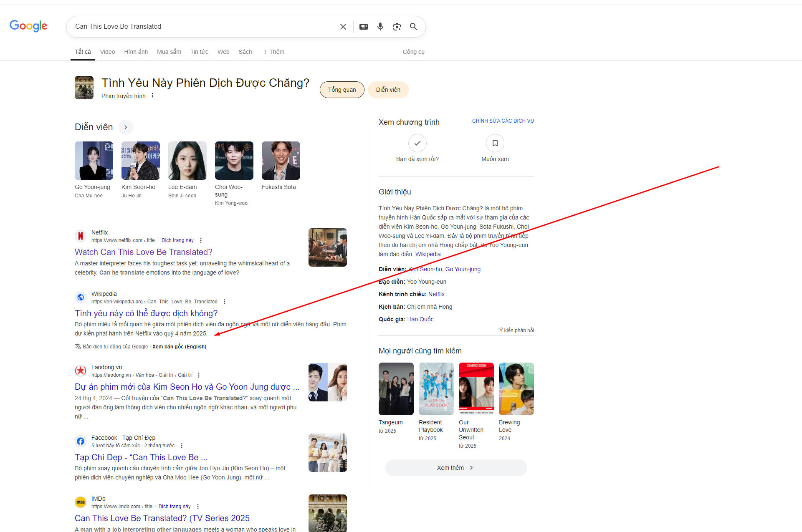This screenshot has height=532, width=802.
Task: Click Dịch trang này for Netflix result
Action: (177, 240)
